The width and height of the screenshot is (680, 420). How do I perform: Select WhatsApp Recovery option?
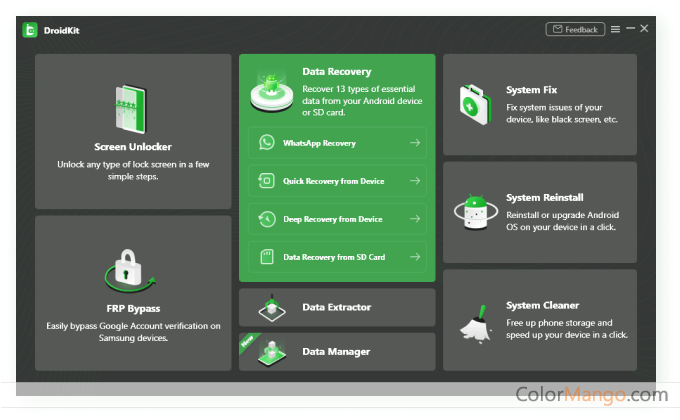coord(318,143)
